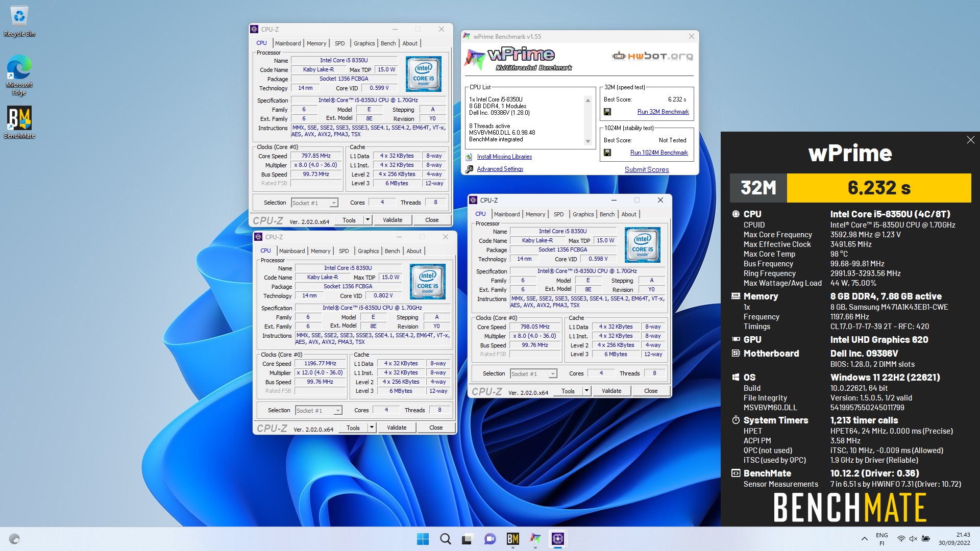Click the Close button in the 798.05 MHz CPU-Z window
980x551 pixels.
pos(651,391)
